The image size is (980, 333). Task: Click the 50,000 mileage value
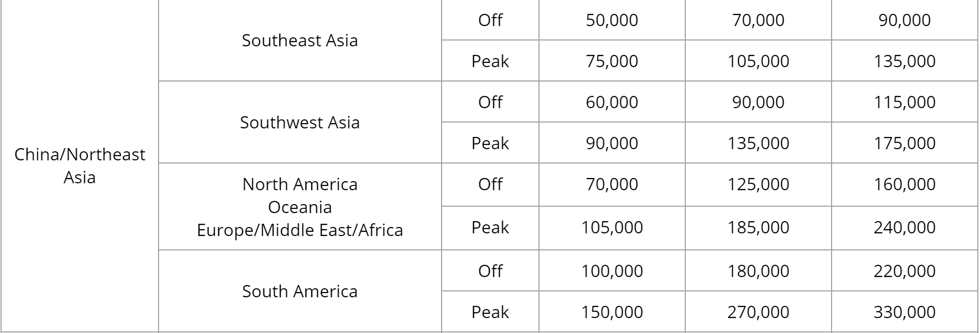coord(612,20)
